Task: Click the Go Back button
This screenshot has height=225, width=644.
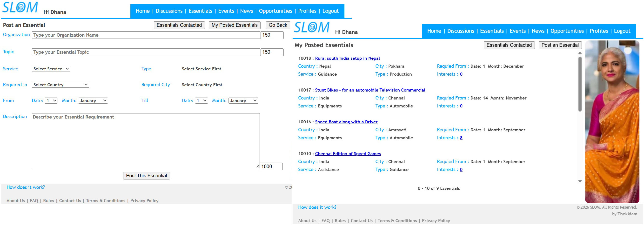Action: (x=278, y=25)
